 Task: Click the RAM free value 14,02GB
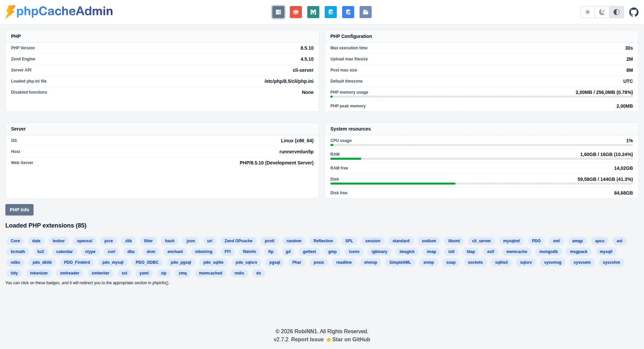[623, 168]
